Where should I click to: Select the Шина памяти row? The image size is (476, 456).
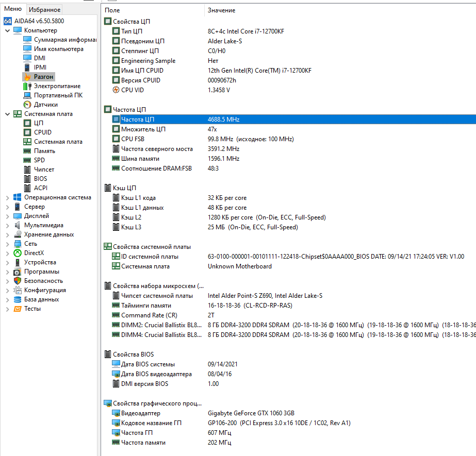(x=294, y=158)
